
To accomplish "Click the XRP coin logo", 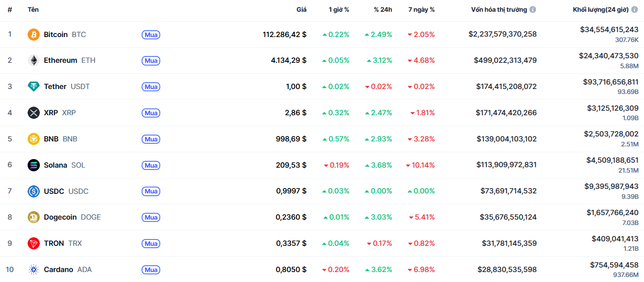I will coord(33,113).
